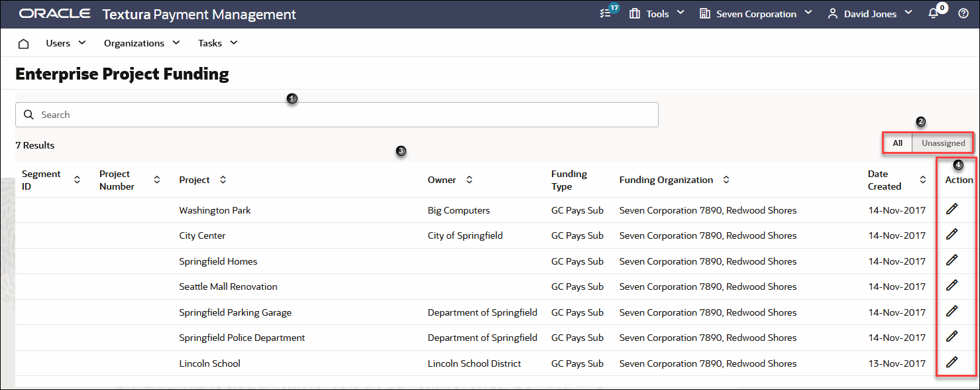Click the Seven Corporation building icon
Image resolution: width=980 pixels, height=390 pixels.
tap(705, 13)
